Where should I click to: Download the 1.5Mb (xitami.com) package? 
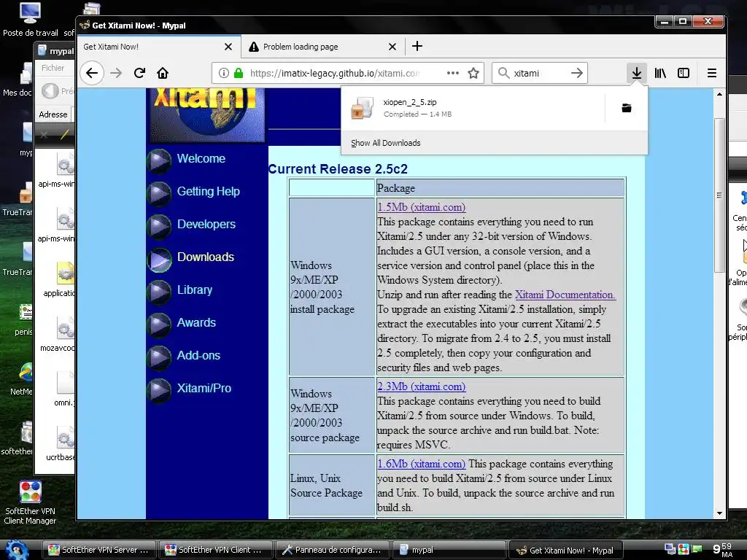[421, 207]
